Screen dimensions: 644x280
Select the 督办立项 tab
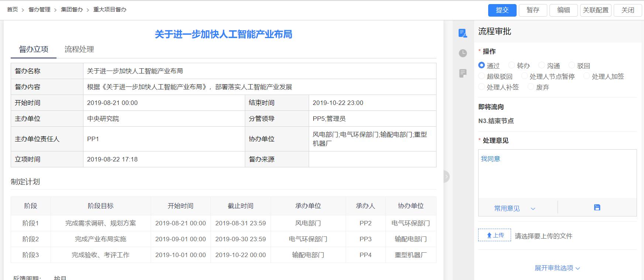pyautogui.click(x=34, y=49)
